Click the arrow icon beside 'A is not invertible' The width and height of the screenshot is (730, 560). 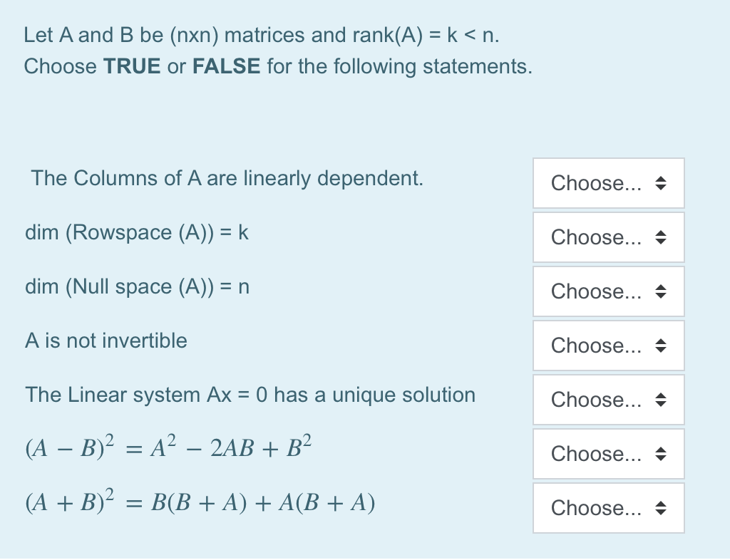click(x=662, y=346)
